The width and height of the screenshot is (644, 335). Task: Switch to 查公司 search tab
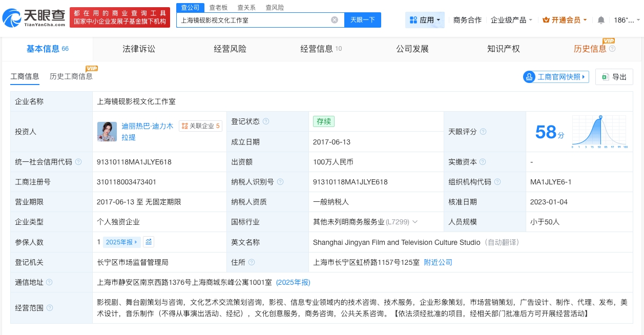coord(191,7)
